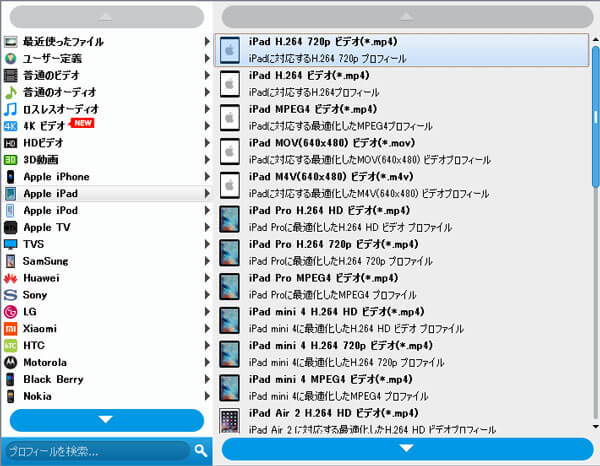
Task: Click the ロスレスオーディオ music note icon
Action: click(10, 109)
